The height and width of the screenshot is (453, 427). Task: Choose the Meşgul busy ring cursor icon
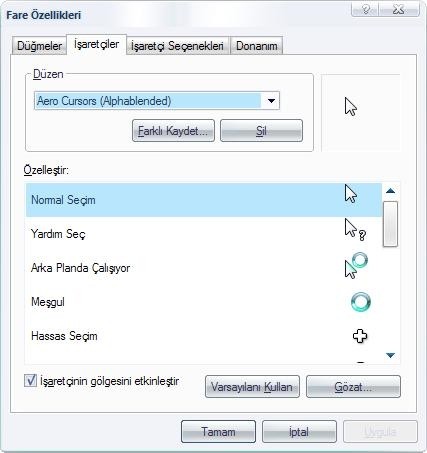tap(361, 302)
